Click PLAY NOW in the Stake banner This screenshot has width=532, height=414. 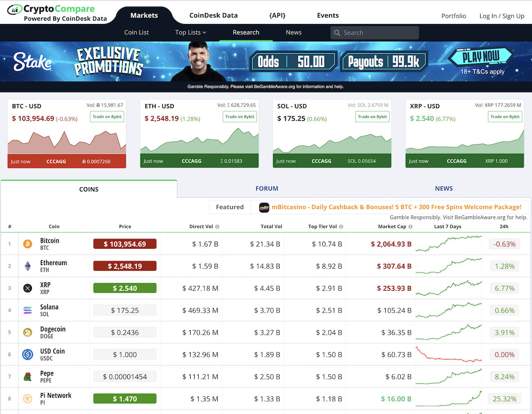point(481,57)
